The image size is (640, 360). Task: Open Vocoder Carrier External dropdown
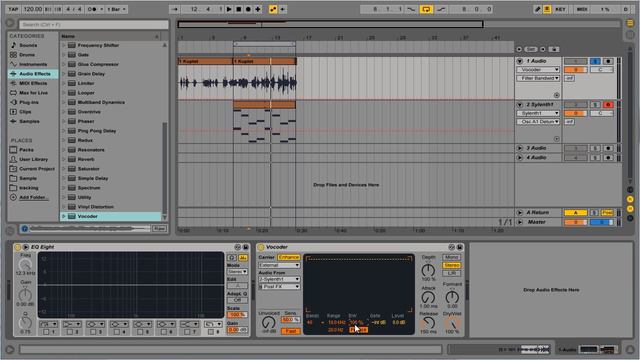click(279, 265)
